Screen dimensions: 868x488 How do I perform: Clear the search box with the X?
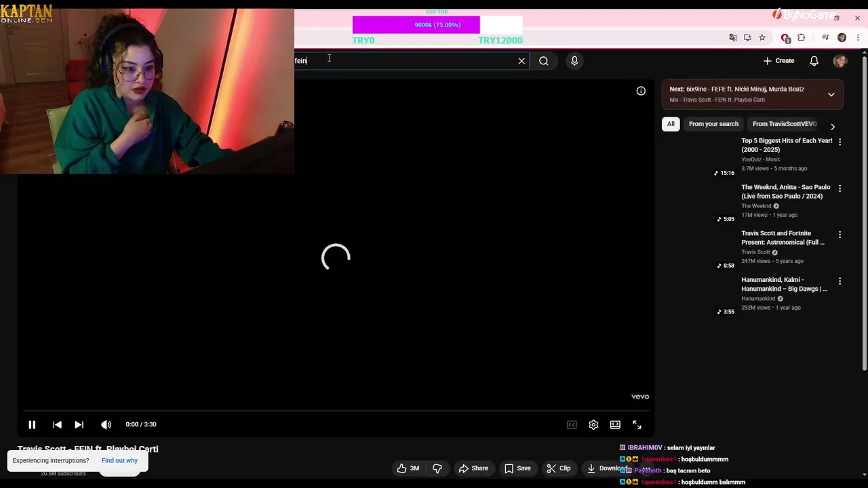(x=521, y=61)
